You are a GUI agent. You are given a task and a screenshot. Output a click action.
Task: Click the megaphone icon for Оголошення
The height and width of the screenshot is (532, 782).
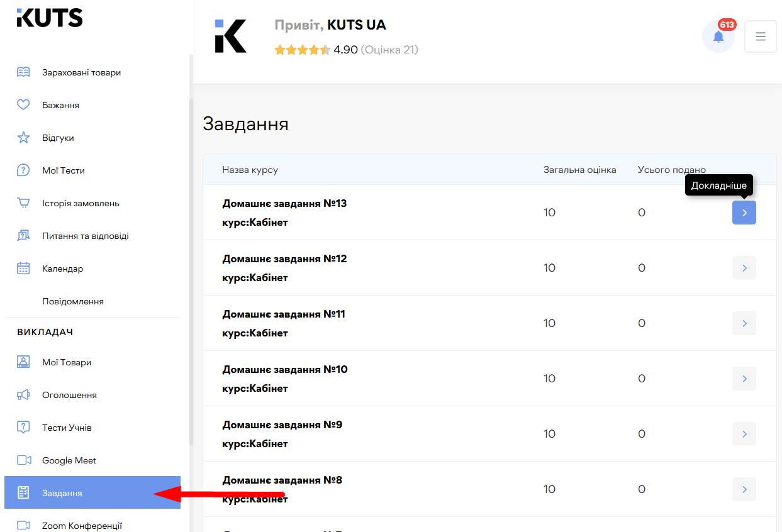(23, 395)
